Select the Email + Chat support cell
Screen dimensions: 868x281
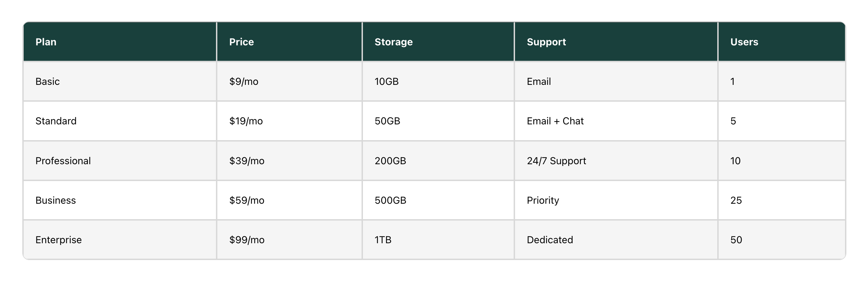click(x=616, y=121)
